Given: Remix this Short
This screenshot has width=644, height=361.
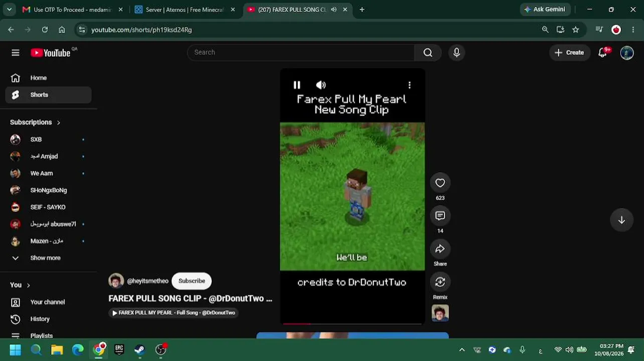Looking at the screenshot, I should click(440, 282).
